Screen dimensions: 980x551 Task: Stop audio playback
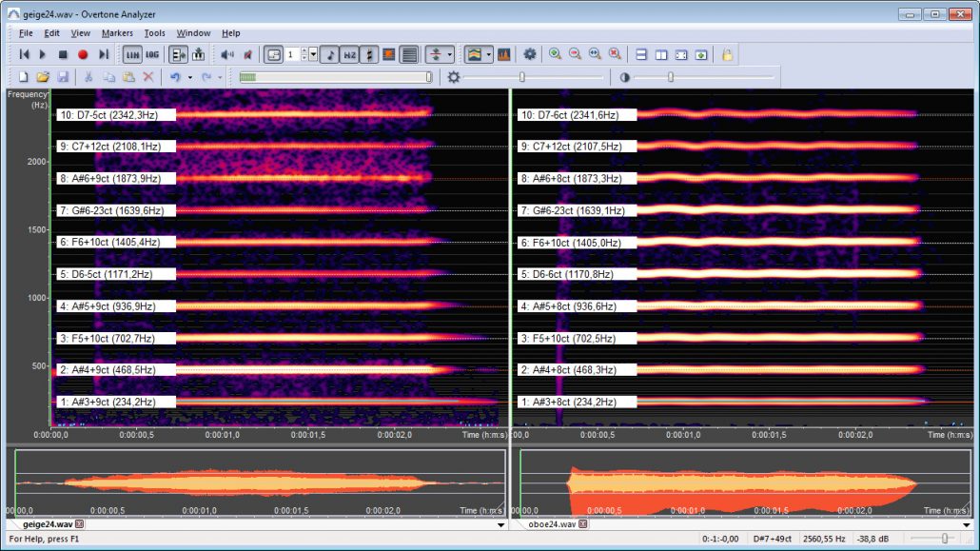pos(65,54)
